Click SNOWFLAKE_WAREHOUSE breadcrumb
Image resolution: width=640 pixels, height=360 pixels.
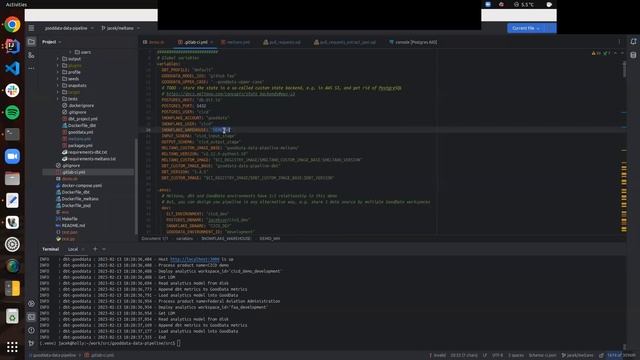[226, 238]
